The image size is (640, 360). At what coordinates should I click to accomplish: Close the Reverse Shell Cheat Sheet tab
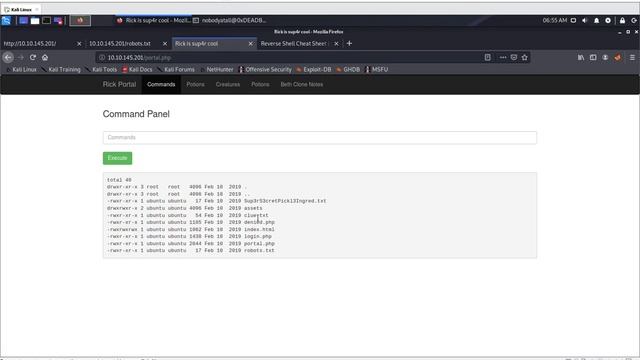(336, 43)
